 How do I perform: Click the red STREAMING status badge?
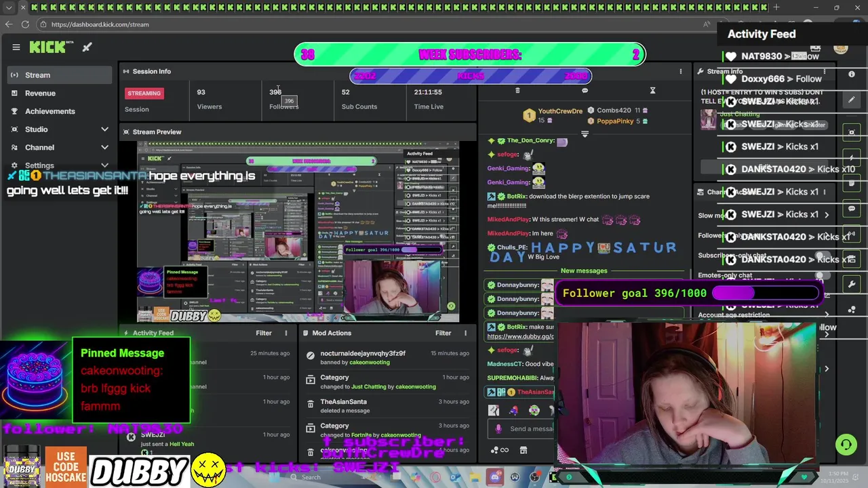144,93
